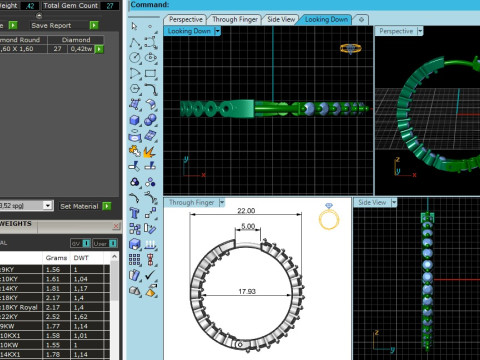Viewport: 480px width, 360px height.
Task: Select the polygon tool
Action: (x=135, y=89)
